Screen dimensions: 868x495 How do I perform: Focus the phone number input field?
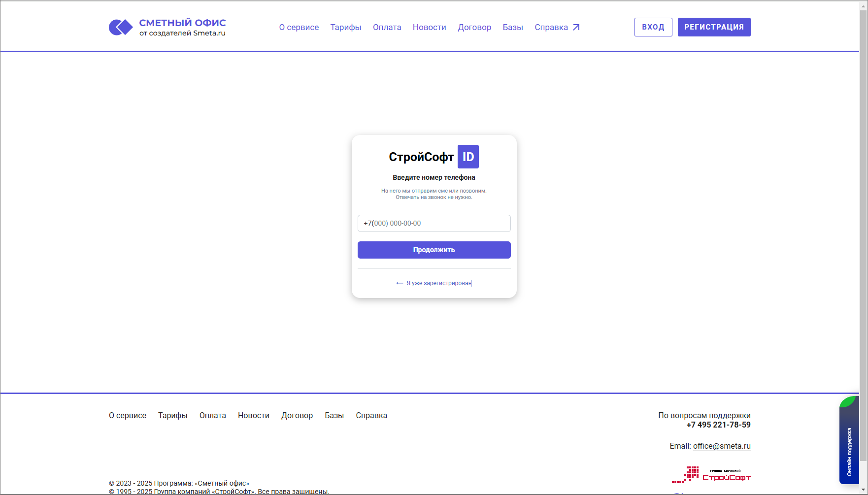434,223
